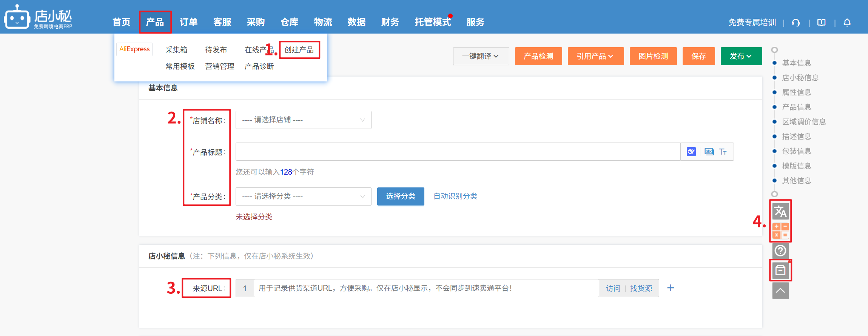Select 创建产品 from the product submenu

click(299, 50)
